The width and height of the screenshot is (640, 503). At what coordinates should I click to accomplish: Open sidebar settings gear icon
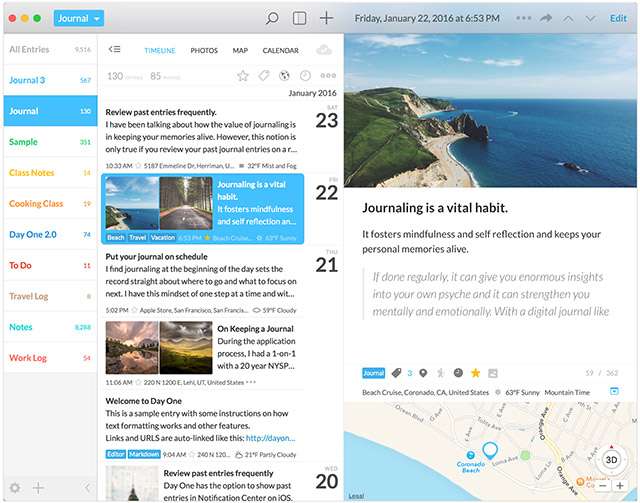pos(14,487)
